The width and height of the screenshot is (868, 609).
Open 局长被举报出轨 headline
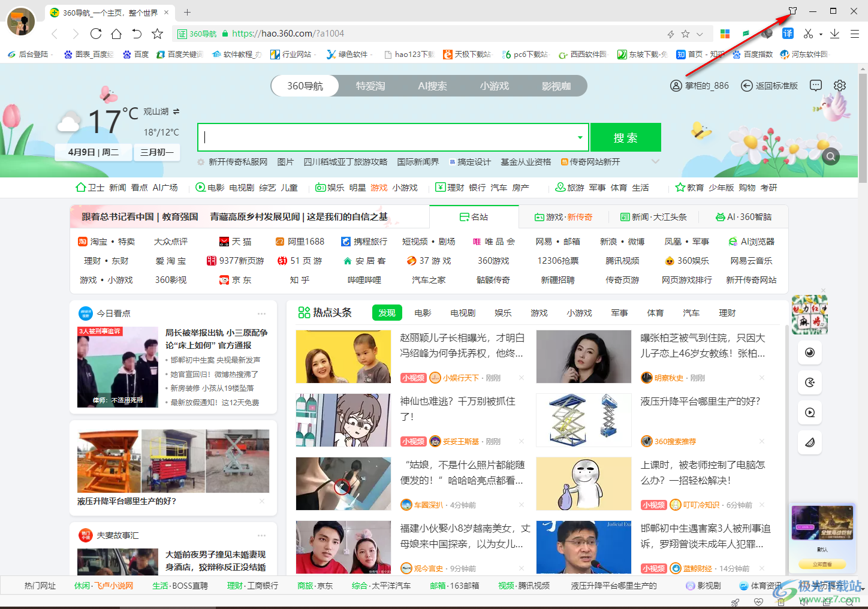[216, 339]
